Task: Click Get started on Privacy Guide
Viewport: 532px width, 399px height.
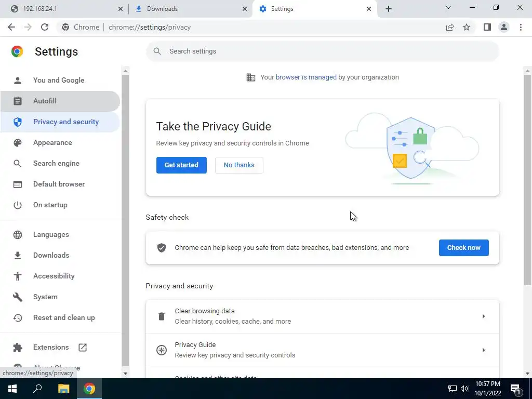Action: point(181,165)
